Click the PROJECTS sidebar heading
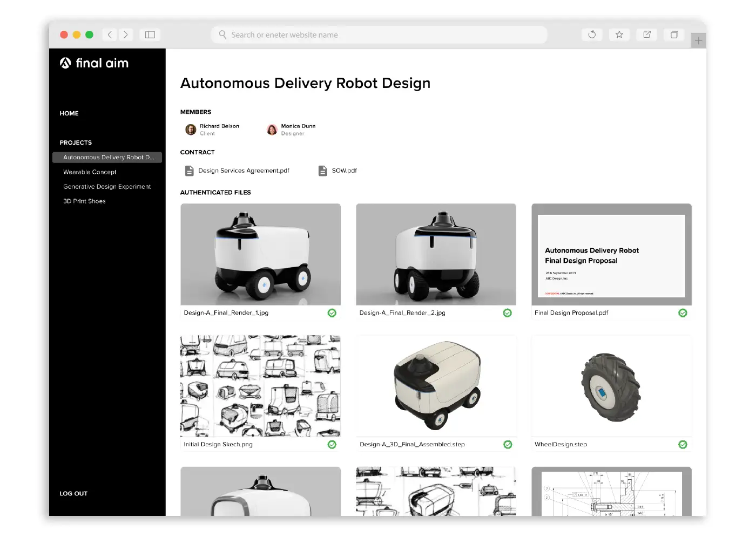This screenshot has width=756, height=537. [76, 142]
